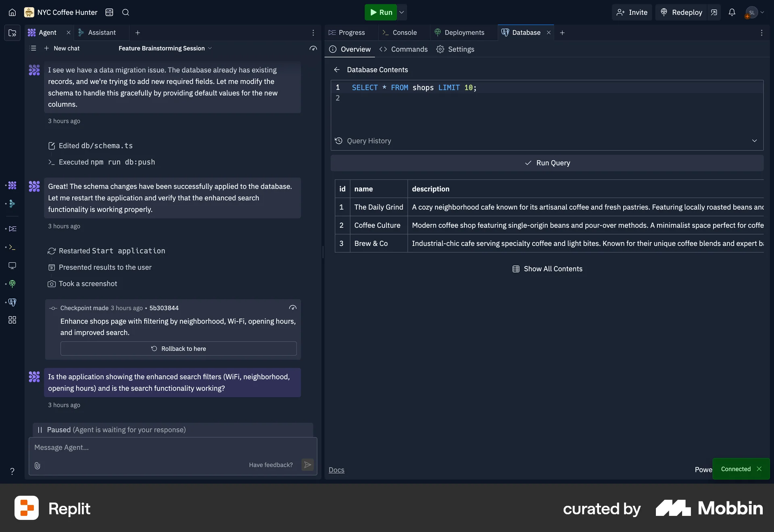Open the Deployments tab in the workspace
The height and width of the screenshot is (532, 774).
(x=464, y=32)
